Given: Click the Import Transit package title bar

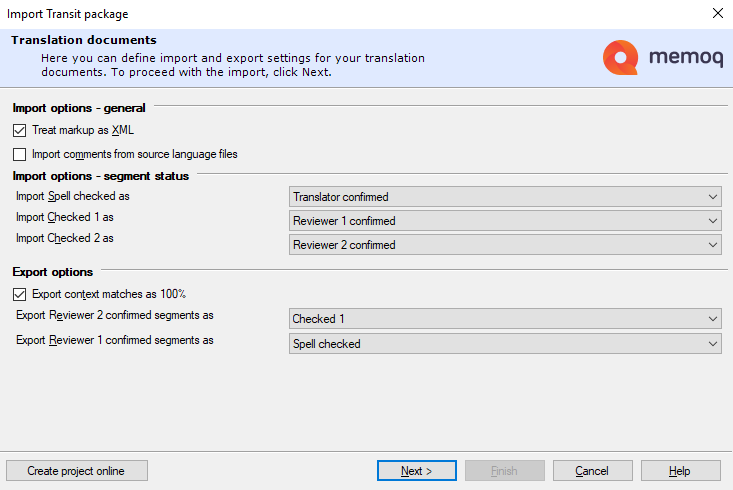Looking at the screenshot, I should [x=300, y=14].
